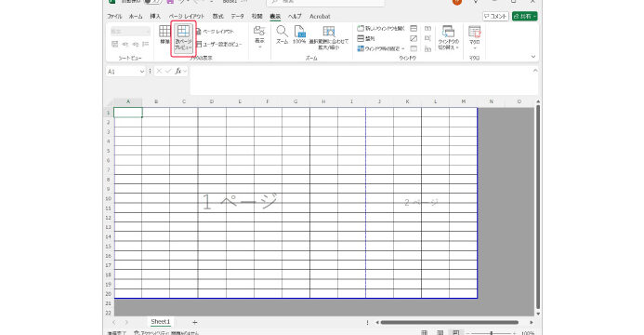Create new sheet view icon
The width and height of the screenshot is (644, 335).
point(136,44)
